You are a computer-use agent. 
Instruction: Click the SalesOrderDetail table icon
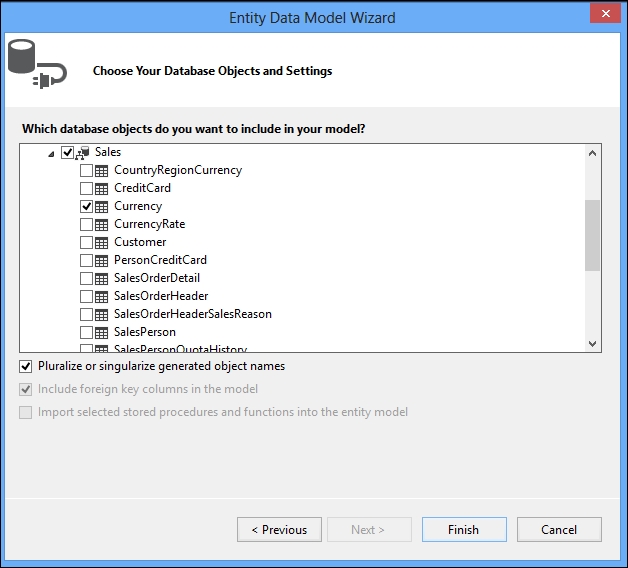[x=101, y=279]
